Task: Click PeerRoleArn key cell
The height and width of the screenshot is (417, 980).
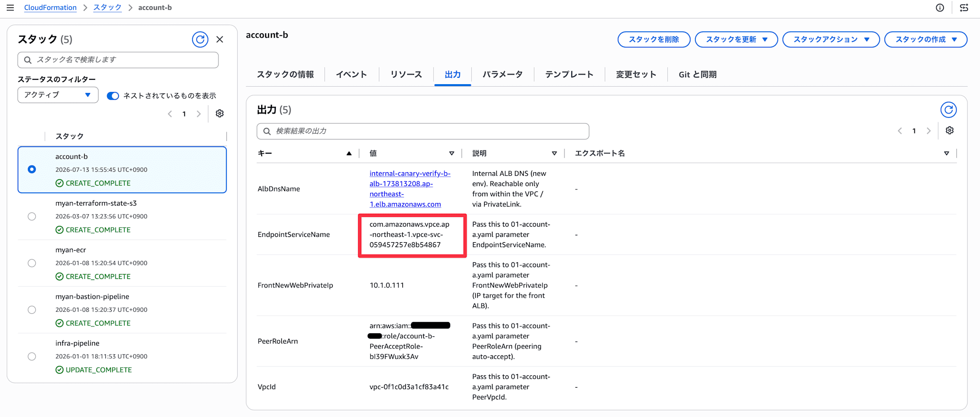Action: [278, 341]
